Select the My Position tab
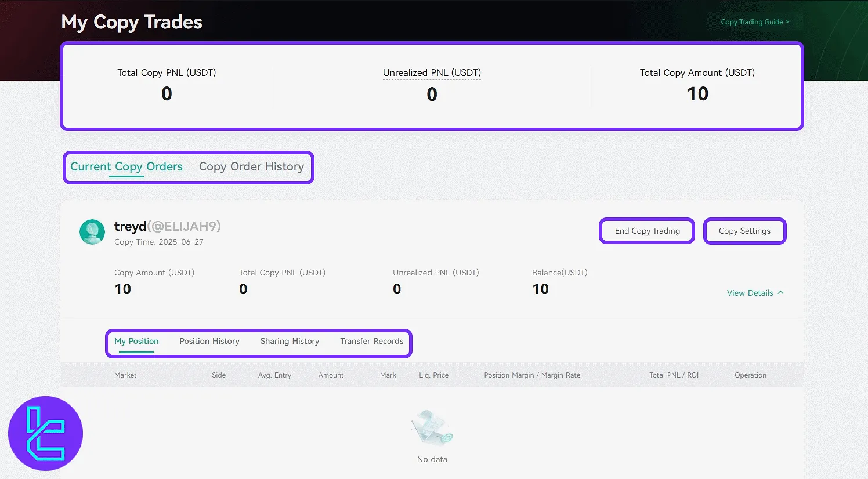The height and width of the screenshot is (479, 868). click(x=136, y=341)
